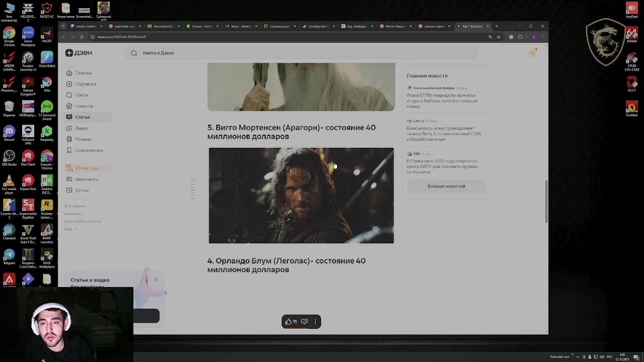Viewport: 644px width, 362px height.
Task: Open the РБК NATO centre news item
Action: pyautogui.click(x=443, y=163)
